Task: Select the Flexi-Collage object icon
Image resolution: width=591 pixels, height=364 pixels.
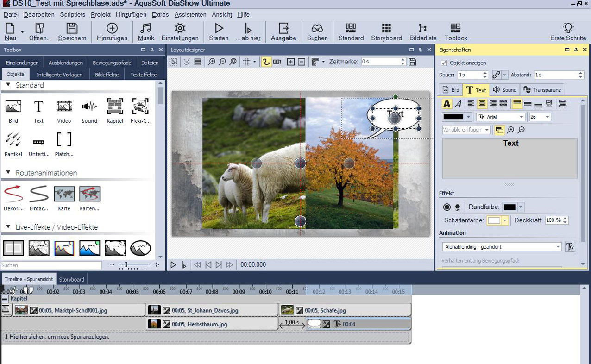Action: tap(140, 107)
